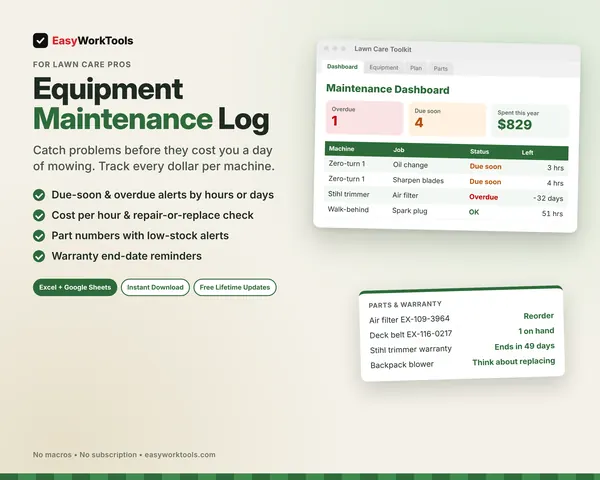
Task: Open the Parts tab
Action: pos(440,69)
